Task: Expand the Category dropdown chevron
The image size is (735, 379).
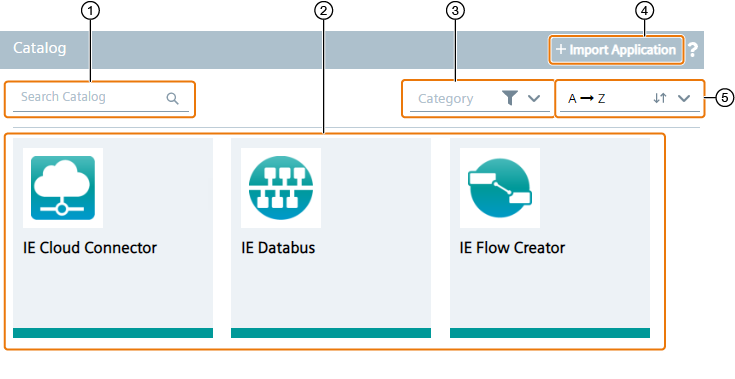Action: [534, 98]
